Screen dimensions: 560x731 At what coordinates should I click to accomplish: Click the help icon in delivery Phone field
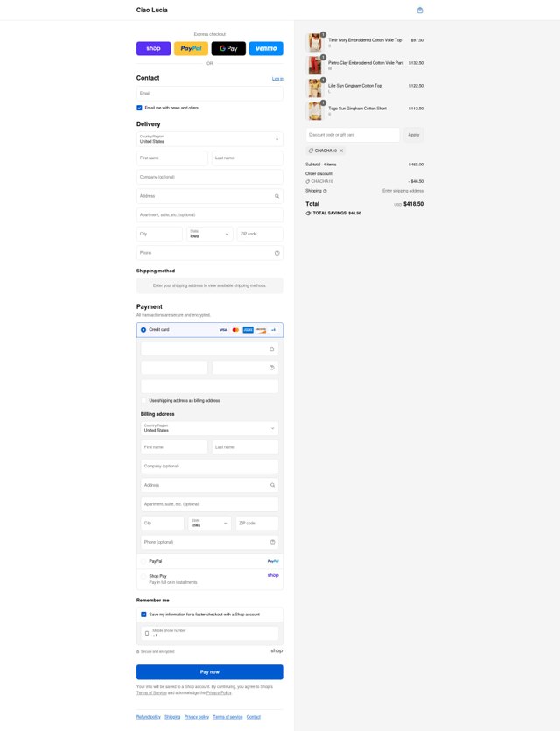pyautogui.click(x=276, y=253)
